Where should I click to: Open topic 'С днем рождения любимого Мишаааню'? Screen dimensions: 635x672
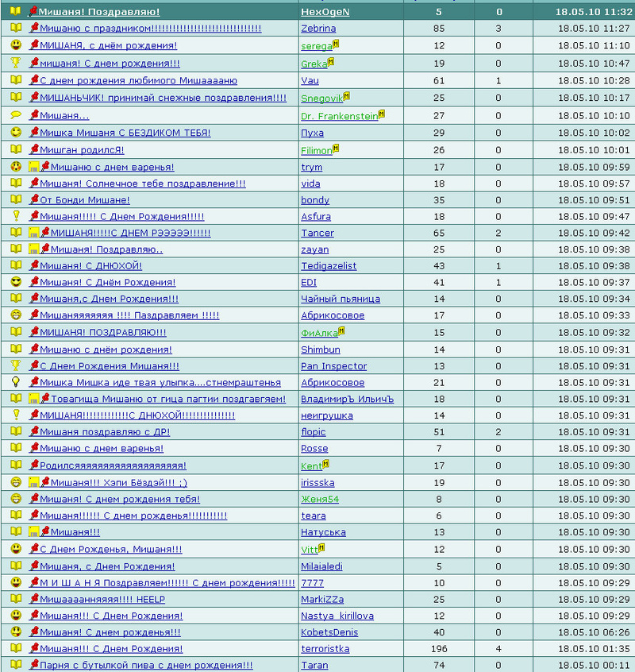tap(138, 80)
